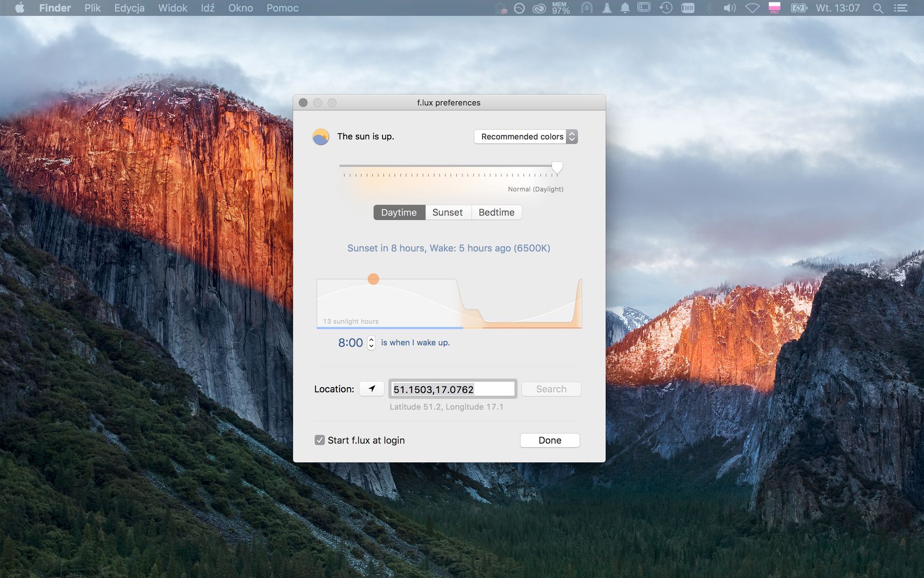The image size is (924, 578).
Task: Open the Idź menu
Action: [x=208, y=8]
